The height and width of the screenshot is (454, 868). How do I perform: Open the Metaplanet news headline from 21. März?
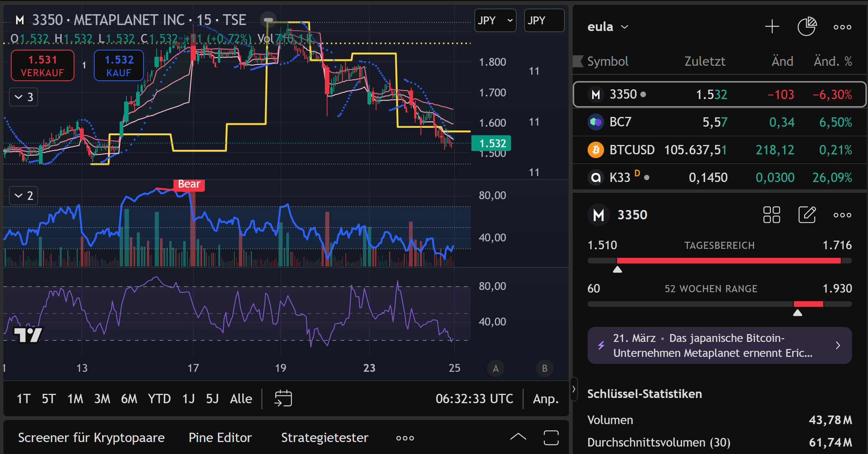(x=719, y=345)
